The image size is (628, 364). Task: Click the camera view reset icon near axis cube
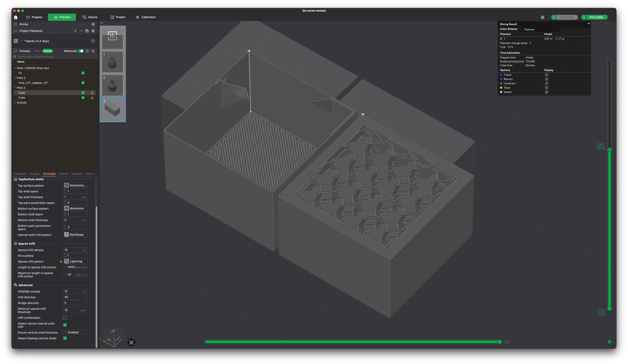(x=131, y=342)
